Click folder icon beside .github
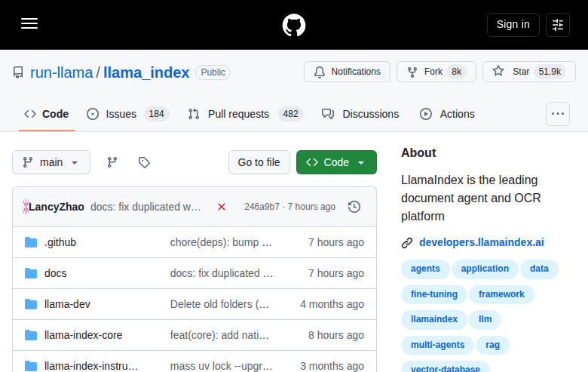Screen dimensions: 588x372 (x=31, y=242)
